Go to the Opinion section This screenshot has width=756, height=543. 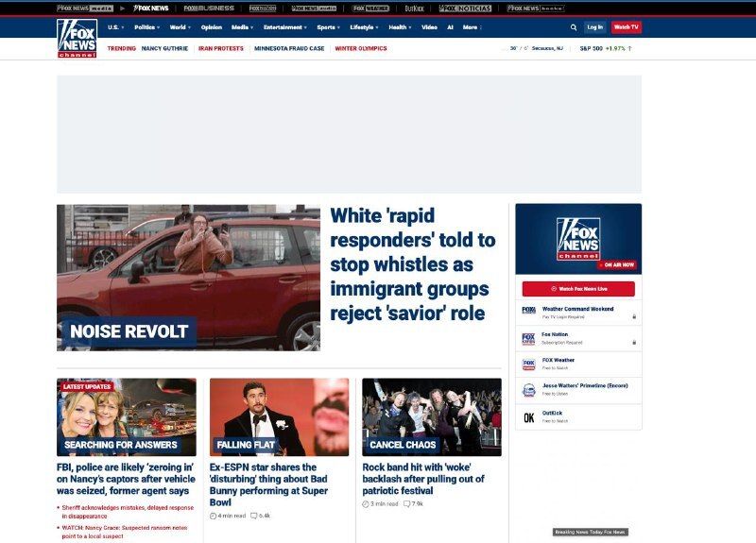point(211,27)
